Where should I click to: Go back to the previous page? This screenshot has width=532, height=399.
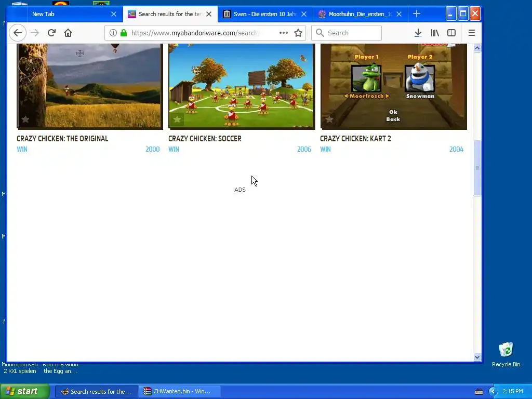coord(18,33)
